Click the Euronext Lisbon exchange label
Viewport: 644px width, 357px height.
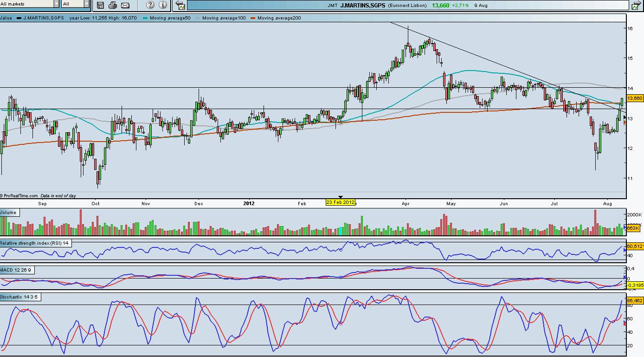click(407, 6)
